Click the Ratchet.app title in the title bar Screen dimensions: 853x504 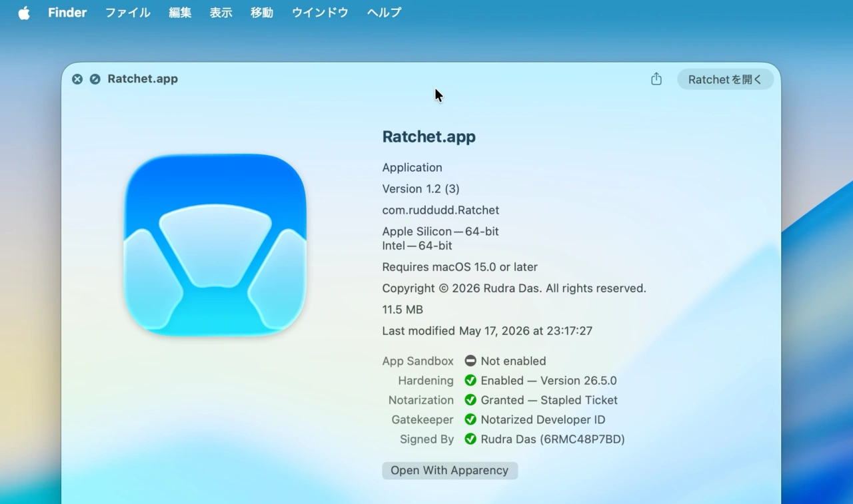point(143,79)
